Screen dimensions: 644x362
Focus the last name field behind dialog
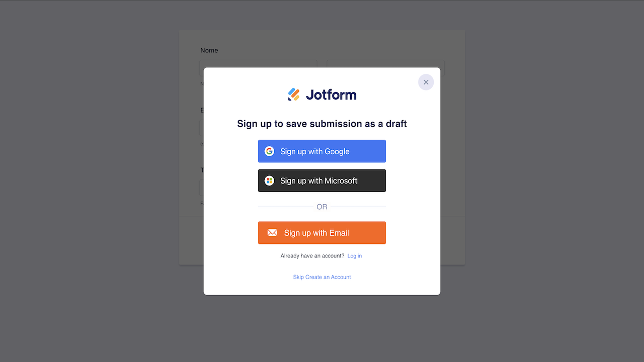click(385, 64)
